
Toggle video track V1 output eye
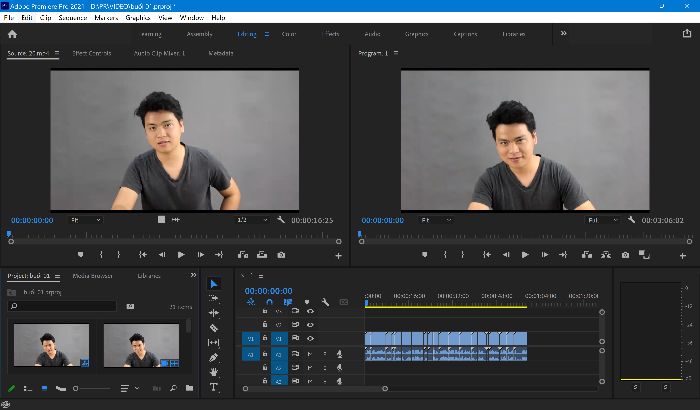click(x=310, y=339)
